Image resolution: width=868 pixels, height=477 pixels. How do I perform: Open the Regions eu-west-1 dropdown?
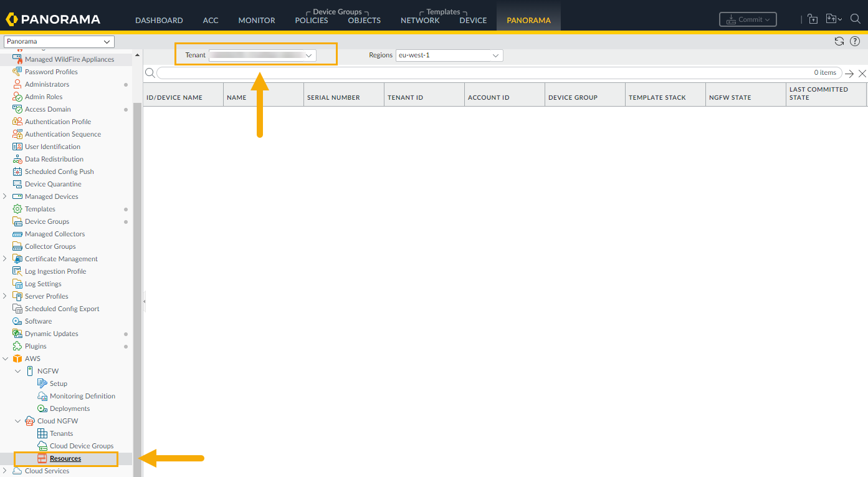pyautogui.click(x=449, y=55)
